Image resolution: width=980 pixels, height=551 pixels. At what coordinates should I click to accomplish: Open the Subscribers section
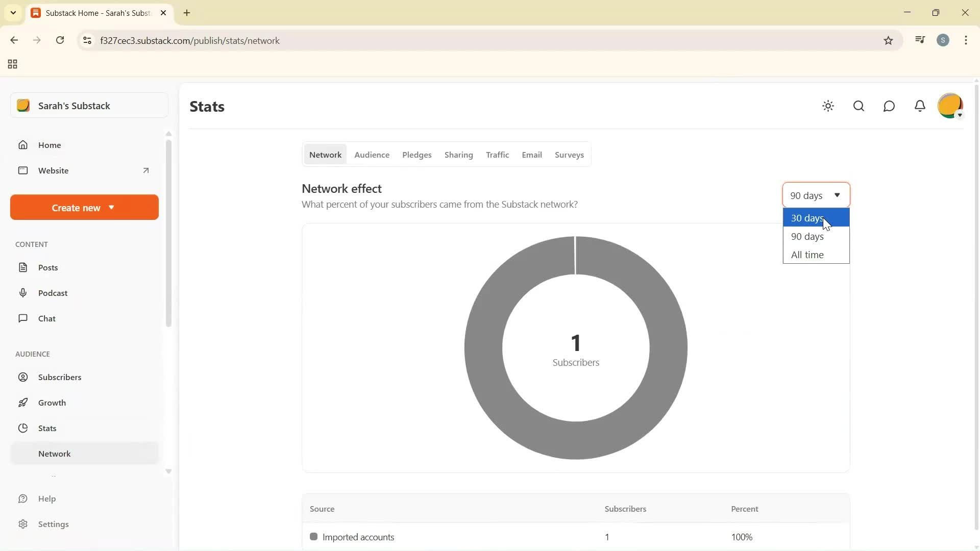[x=60, y=377]
